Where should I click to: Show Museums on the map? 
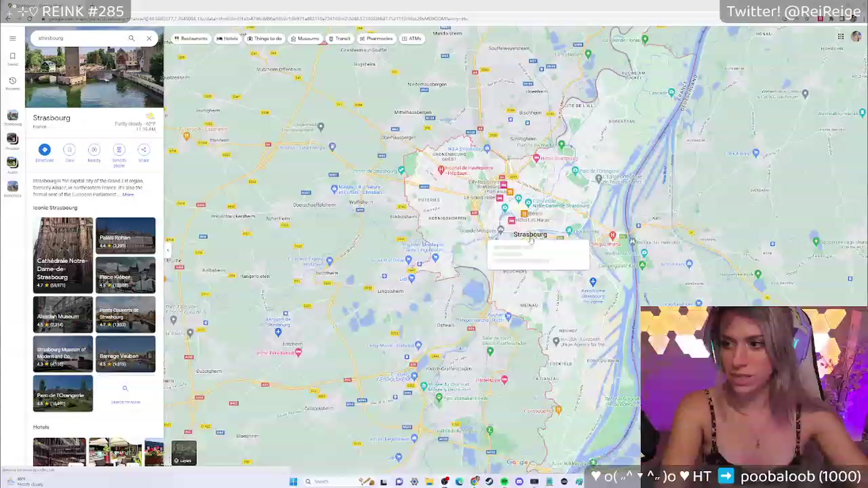305,39
